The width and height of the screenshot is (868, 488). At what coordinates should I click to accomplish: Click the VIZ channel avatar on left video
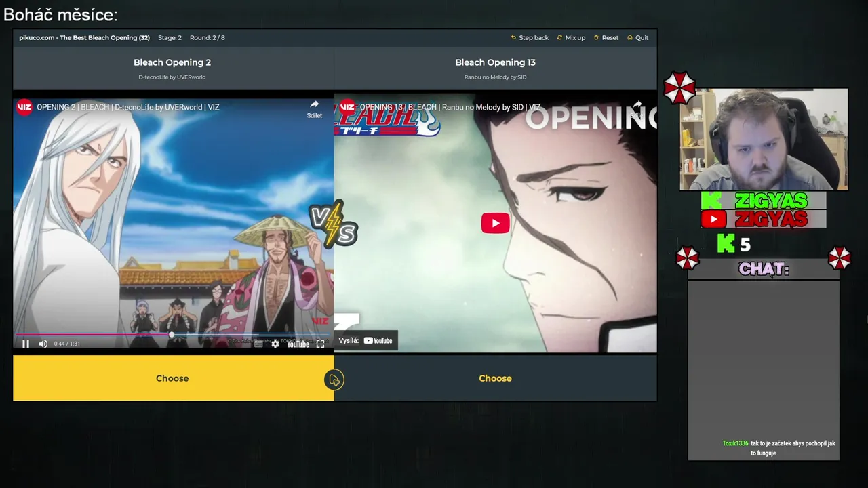pyautogui.click(x=24, y=107)
